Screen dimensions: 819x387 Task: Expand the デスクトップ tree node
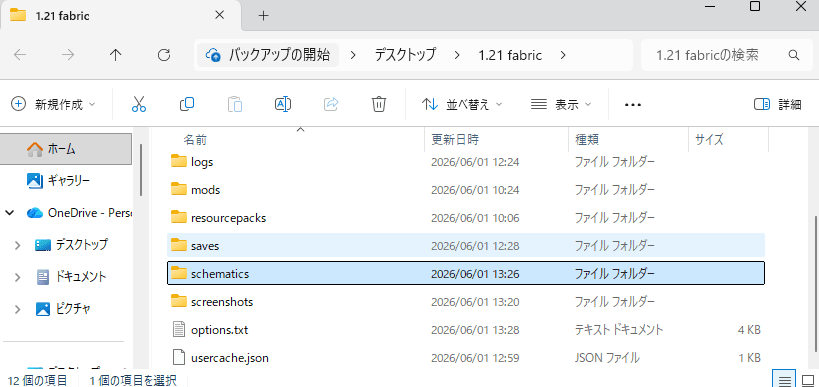point(17,245)
